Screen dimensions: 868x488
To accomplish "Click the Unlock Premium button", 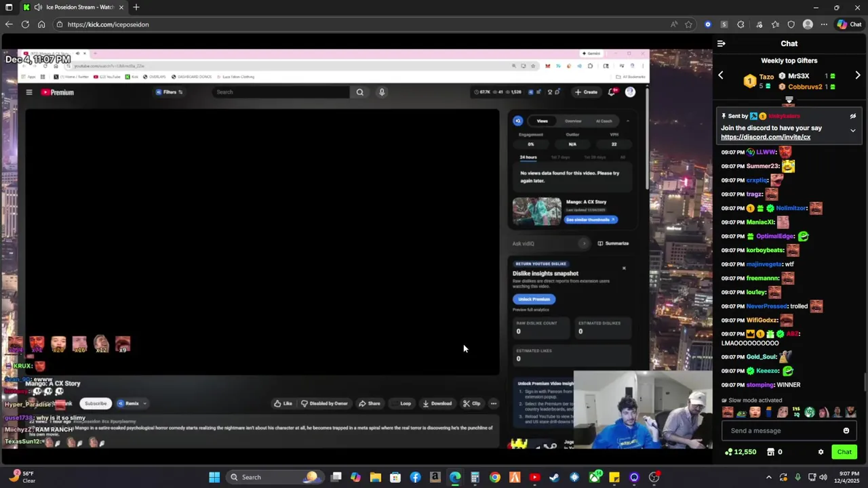I will 534,299.
